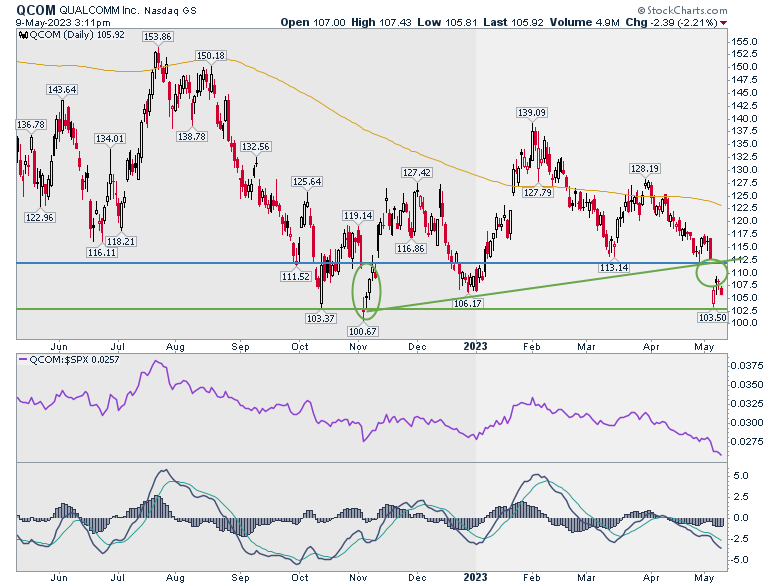
Task: Click the 143.64 price label
Action: point(62,90)
